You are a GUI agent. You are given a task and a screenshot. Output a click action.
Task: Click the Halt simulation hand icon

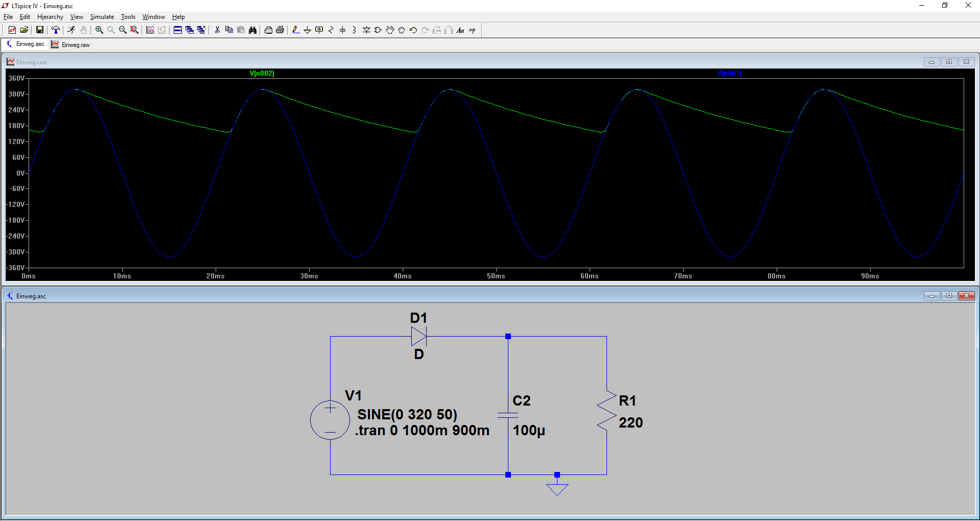(x=83, y=30)
